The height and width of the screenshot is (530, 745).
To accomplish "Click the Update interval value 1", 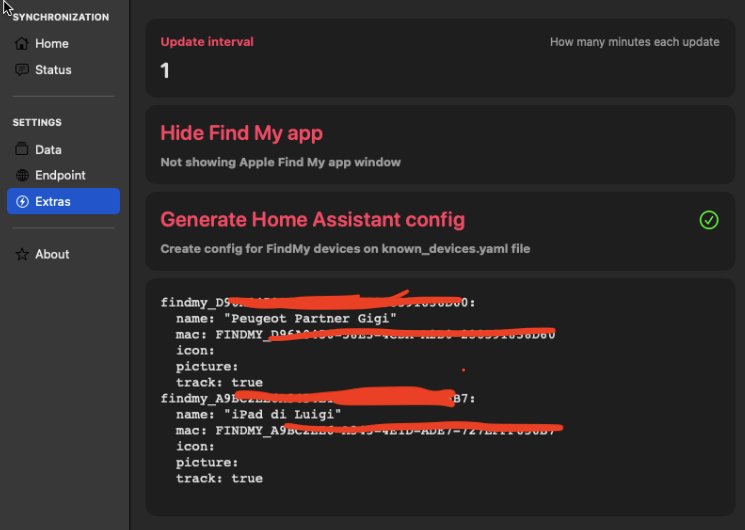I will [165, 71].
